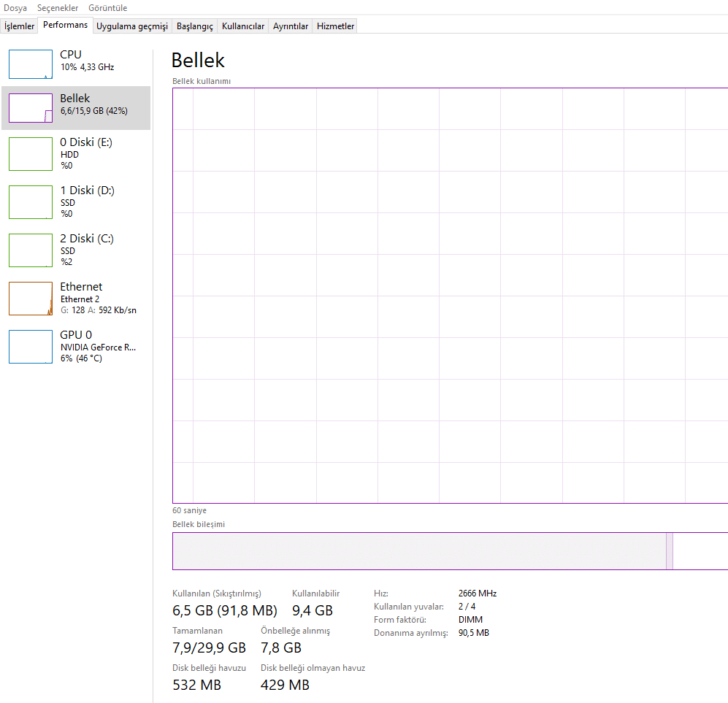Open the Ethernet network graph icon
The image size is (728, 703).
tap(31, 298)
